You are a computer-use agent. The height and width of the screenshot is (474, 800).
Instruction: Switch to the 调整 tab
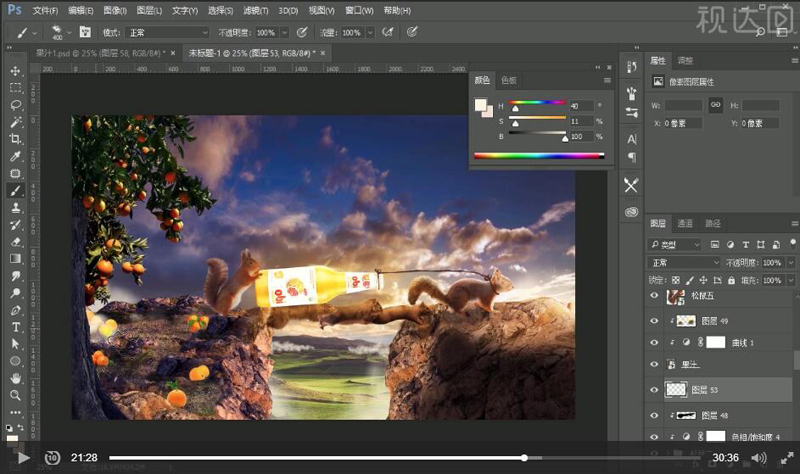(685, 61)
